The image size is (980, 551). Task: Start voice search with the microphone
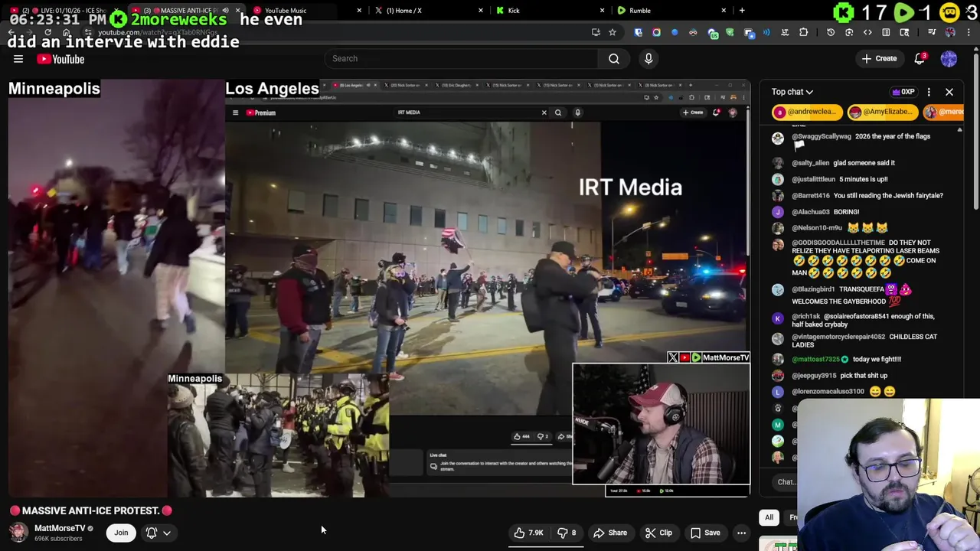(x=648, y=59)
